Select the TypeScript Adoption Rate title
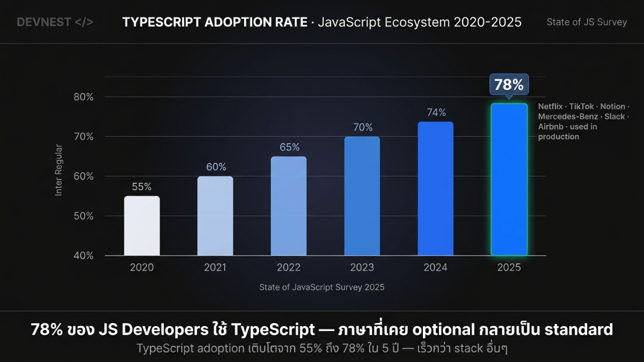Screen dimensions: 644x362 pyautogui.click(x=321, y=22)
